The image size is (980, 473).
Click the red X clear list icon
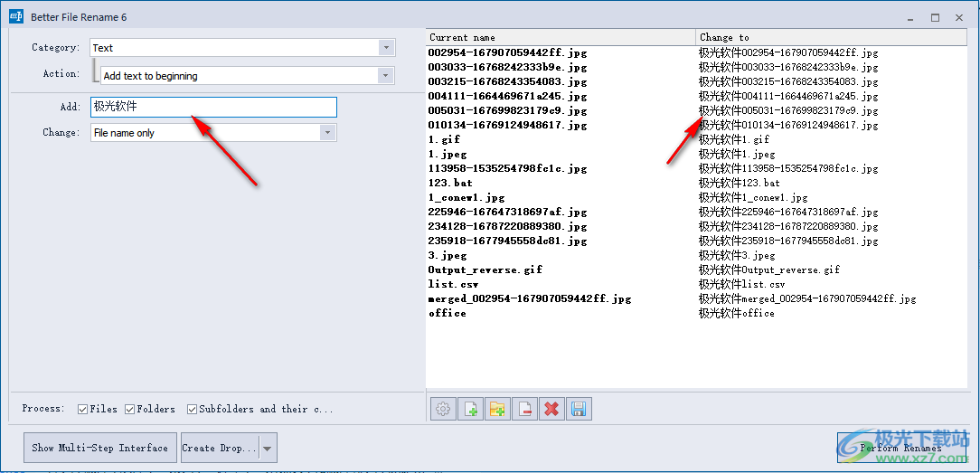click(x=551, y=410)
